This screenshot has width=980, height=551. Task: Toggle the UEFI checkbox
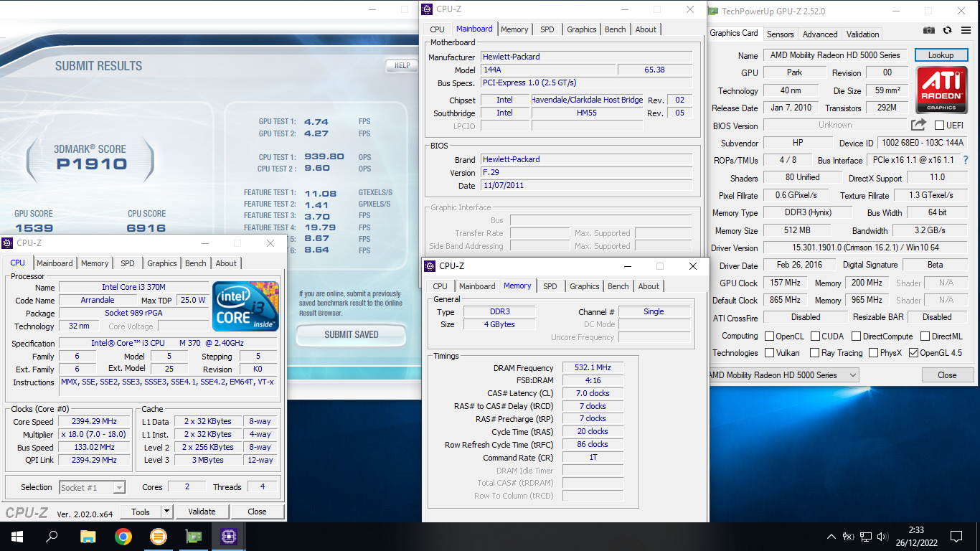pyautogui.click(x=939, y=126)
